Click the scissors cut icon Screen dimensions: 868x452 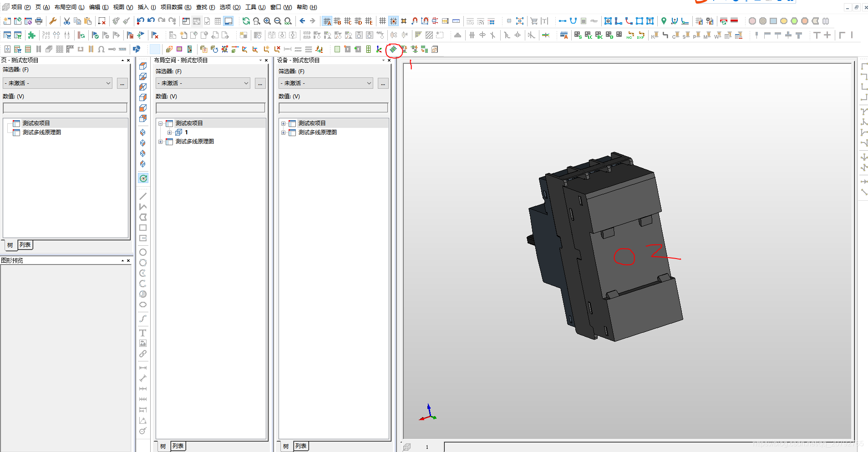pos(67,21)
